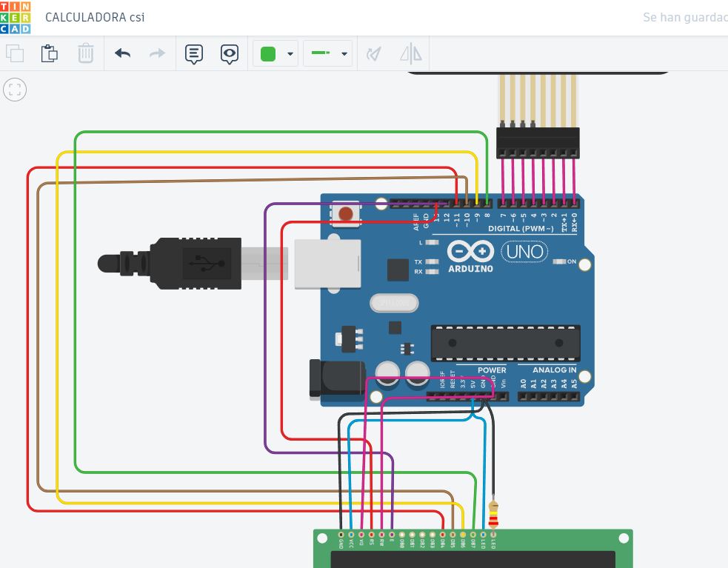728x568 pixels.
Task: Select the Paste clipboard icon
Action: 49,53
